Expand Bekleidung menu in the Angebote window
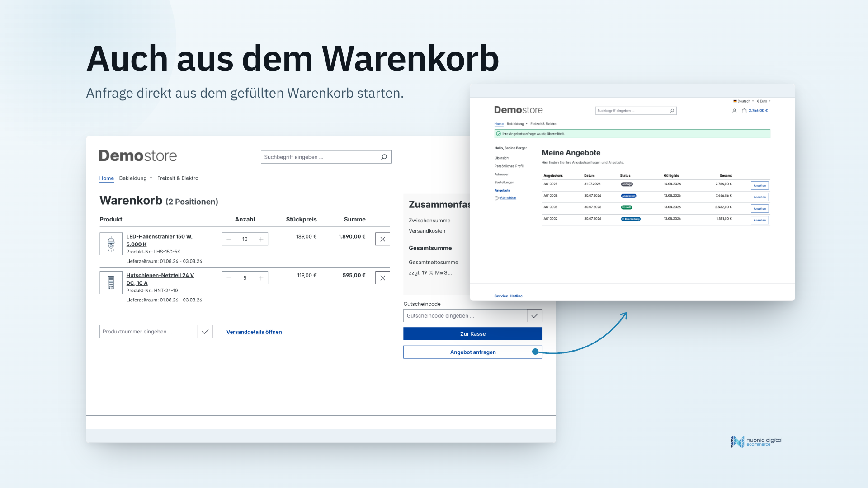 pyautogui.click(x=517, y=124)
